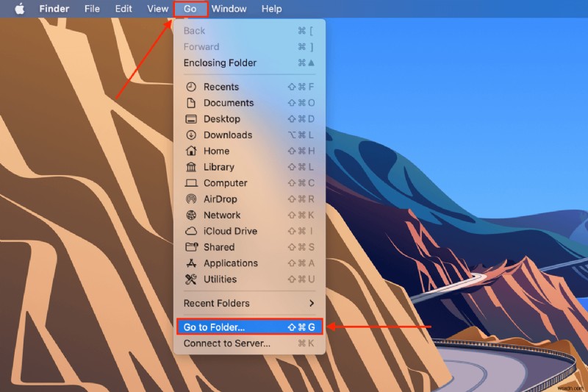Choose Enclosing Folder from Go menu
This screenshot has height=392, width=588.
(249, 63)
